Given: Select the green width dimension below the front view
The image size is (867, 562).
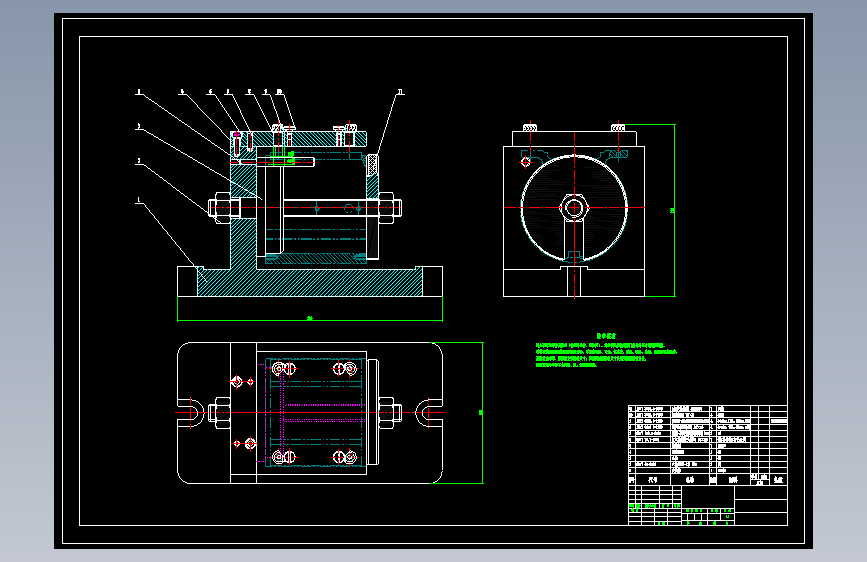Looking at the screenshot, I should pos(310,319).
